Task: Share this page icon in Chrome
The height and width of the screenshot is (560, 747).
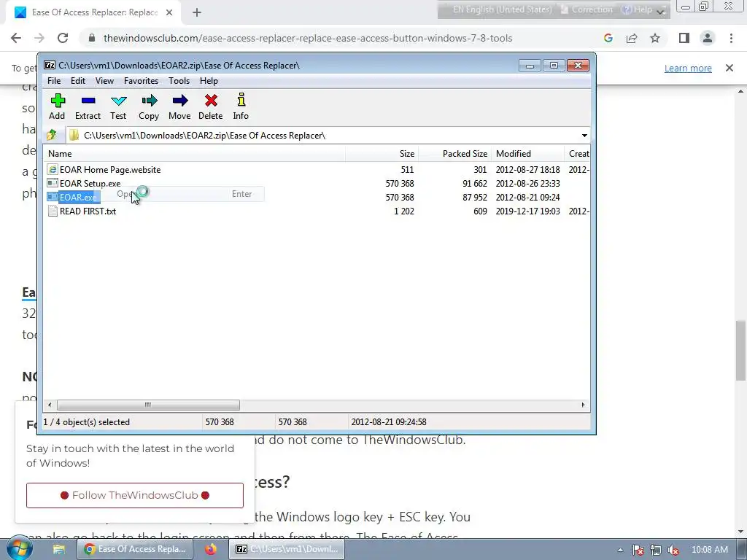Action: tap(632, 38)
